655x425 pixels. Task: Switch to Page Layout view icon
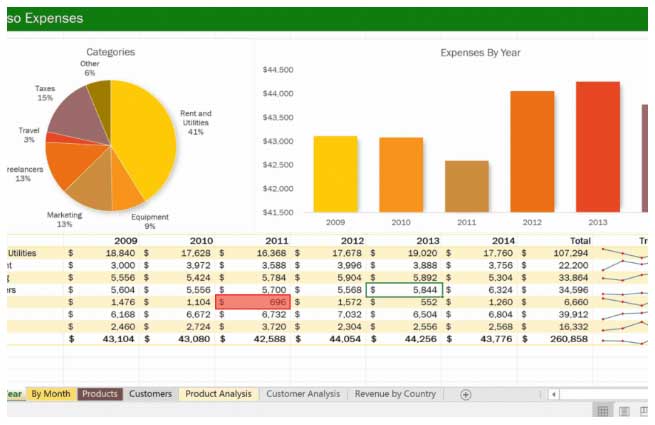click(x=624, y=411)
